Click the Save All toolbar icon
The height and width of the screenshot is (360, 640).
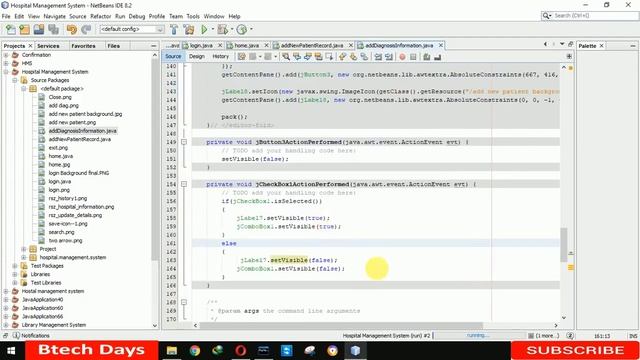pos(53,29)
